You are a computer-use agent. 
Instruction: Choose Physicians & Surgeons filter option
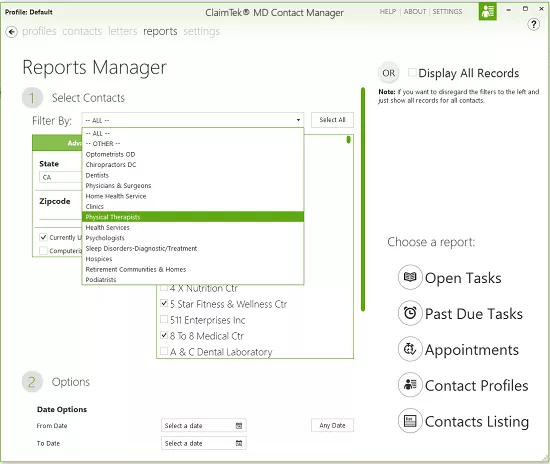193,186
